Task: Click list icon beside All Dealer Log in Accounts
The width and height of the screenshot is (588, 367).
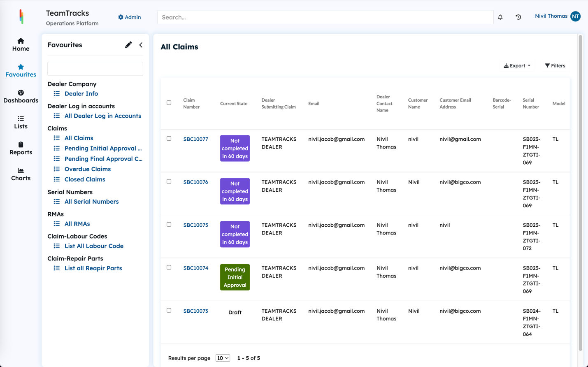Action: (57, 116)
